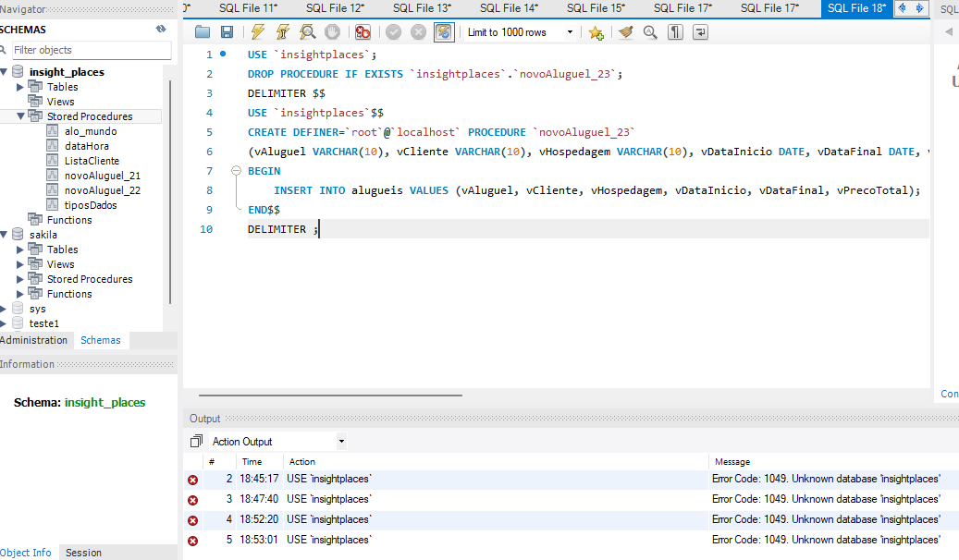
Task: Click the Beautify query broom icon
Action: tap(626, 32)
